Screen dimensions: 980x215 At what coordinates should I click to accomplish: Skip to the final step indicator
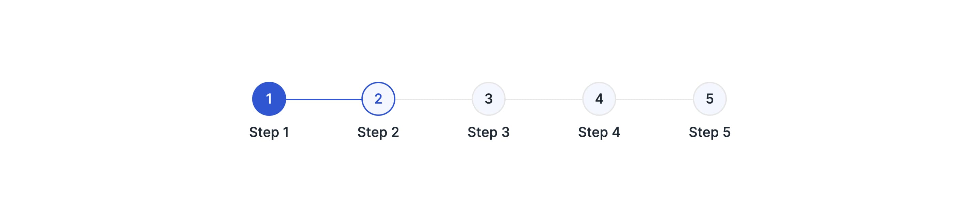pos(709,99)
